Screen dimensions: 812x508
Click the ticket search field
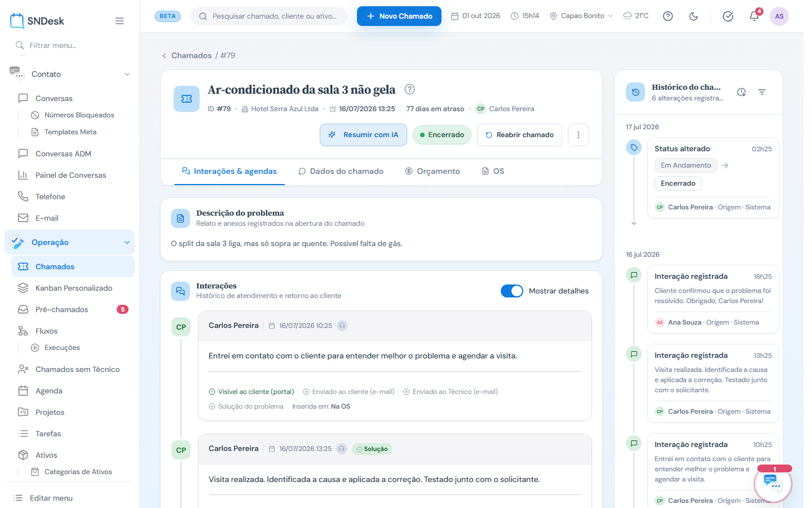(x=269, y=16)
